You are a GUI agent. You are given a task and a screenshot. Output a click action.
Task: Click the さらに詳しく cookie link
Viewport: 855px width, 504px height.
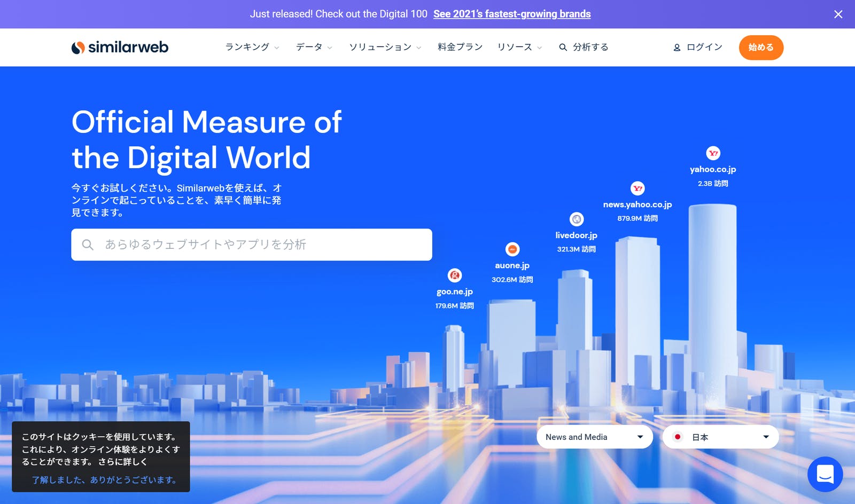(122, 462)
